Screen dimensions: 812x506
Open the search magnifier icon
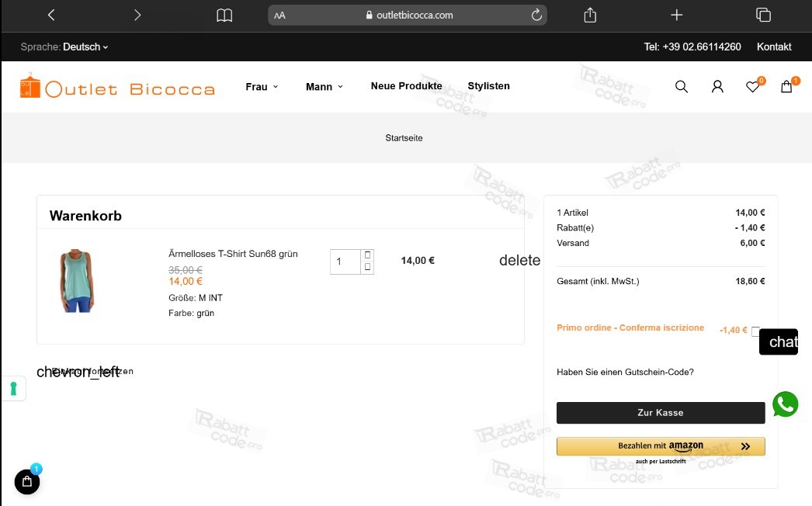coord(682,86)
